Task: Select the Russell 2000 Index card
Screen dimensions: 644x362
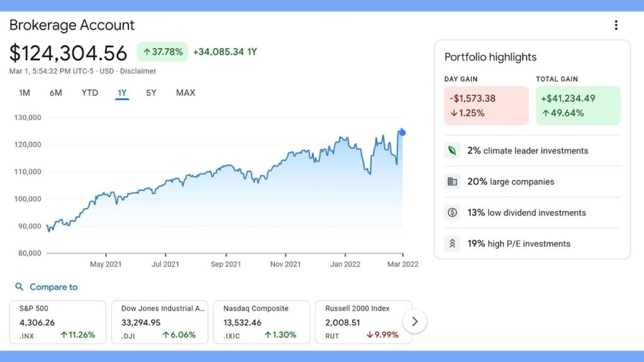Action: [x=362, y=322]
